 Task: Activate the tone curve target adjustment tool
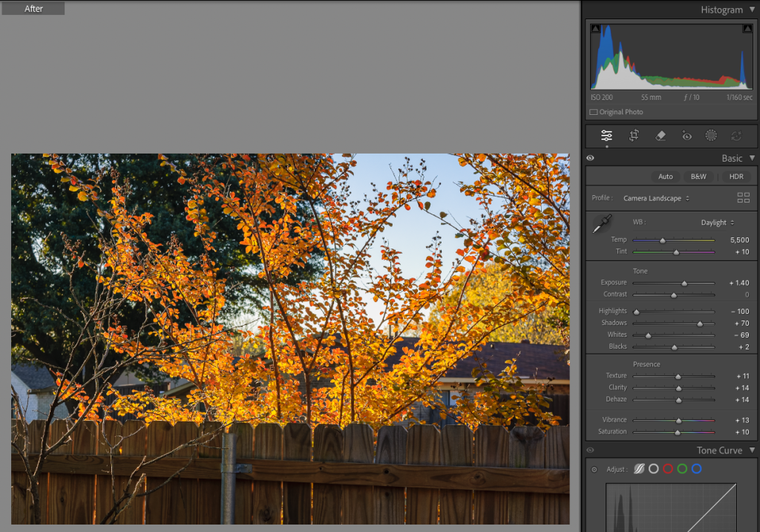(594, 469)
